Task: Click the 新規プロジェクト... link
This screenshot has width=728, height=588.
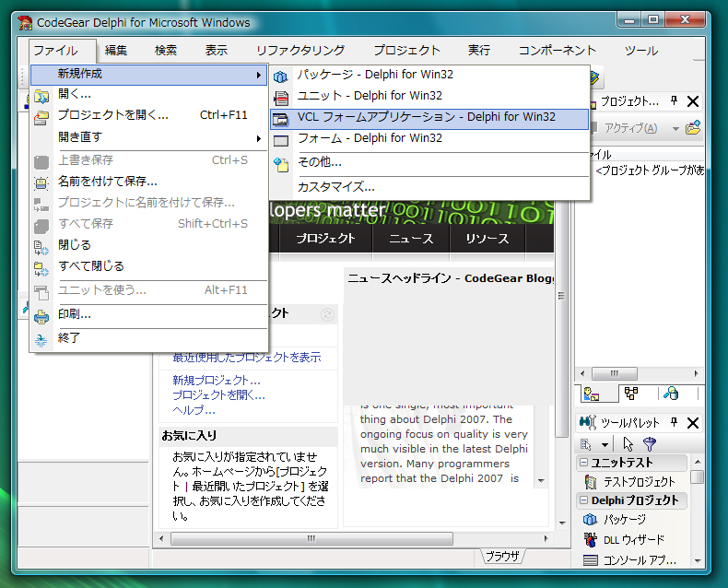Action: tap(217, 380)
